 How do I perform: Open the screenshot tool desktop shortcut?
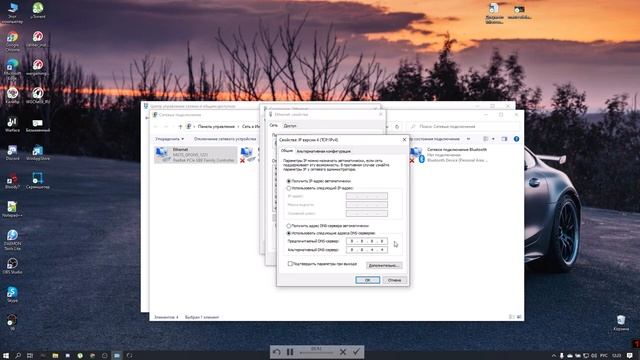tap(38, 181)
